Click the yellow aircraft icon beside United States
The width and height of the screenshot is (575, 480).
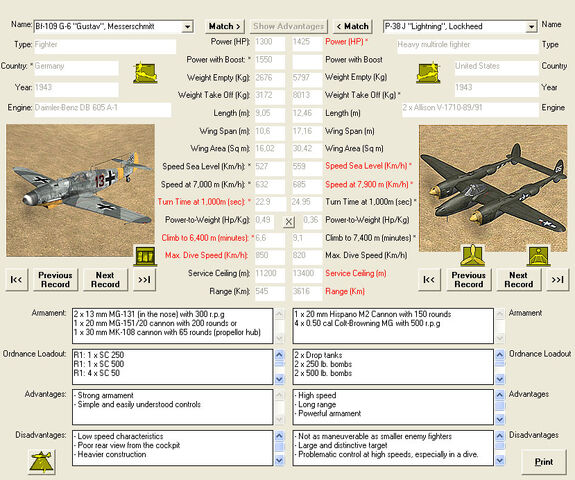[428, 73]
